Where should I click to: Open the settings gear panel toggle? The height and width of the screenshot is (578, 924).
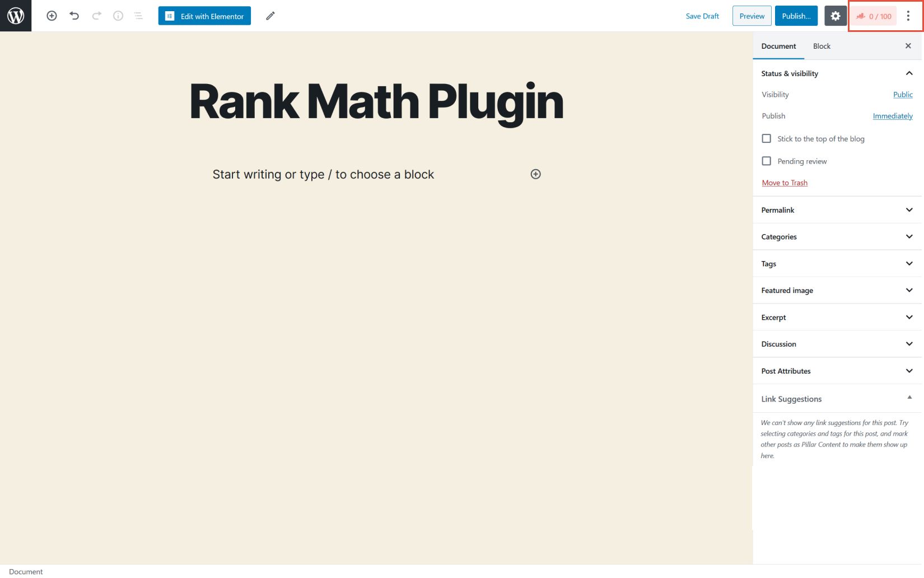click(x=835, y=16)
